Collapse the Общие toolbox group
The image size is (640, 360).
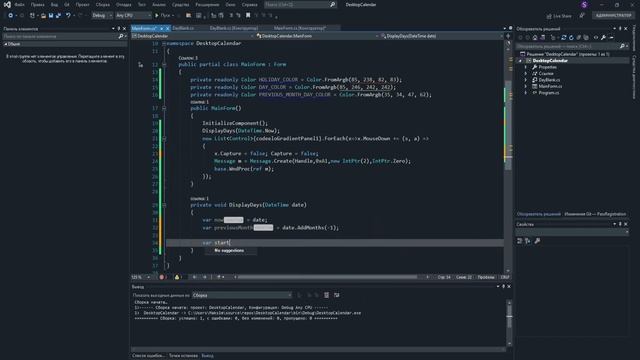pyautogui.click(x=5, y=44)
